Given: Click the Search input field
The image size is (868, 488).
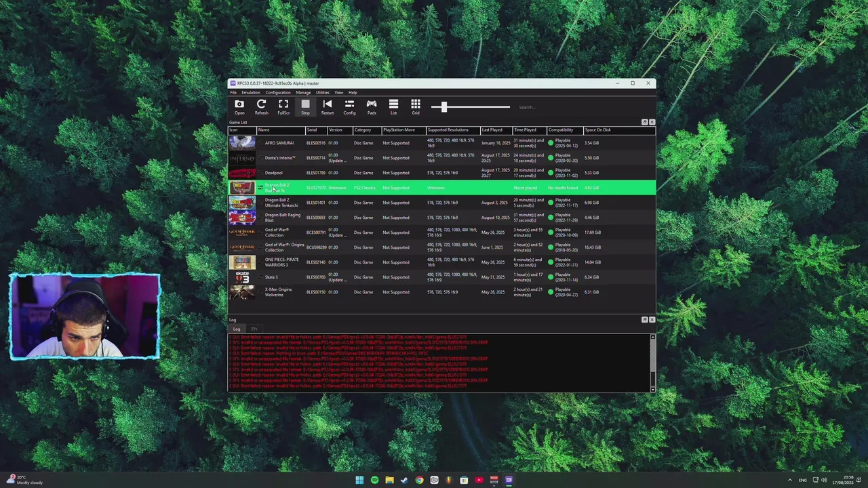Looking at the screenshot, I should coord(580,107).
